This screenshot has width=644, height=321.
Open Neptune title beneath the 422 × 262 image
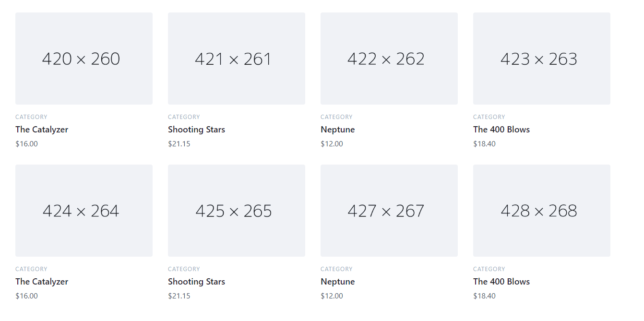(x=338, y=130)
